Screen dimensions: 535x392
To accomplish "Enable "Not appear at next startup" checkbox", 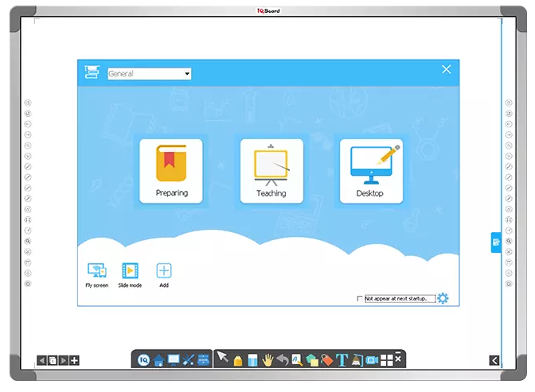I will pyautogui.click(x=360, y=299).
